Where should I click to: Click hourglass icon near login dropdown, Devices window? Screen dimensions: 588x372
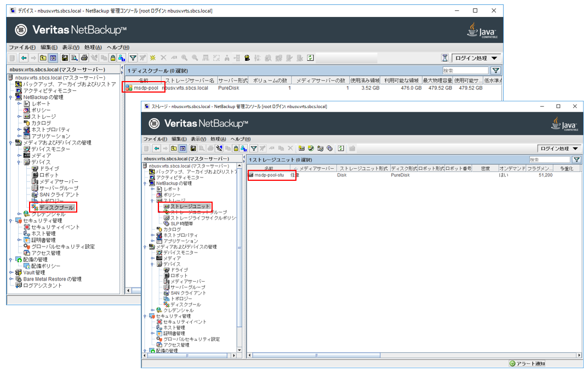click(x=445, y=58)
